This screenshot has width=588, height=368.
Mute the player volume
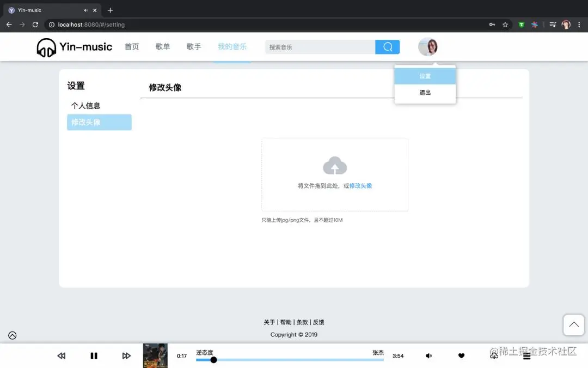pyautogui.click(x=428, y=355)
